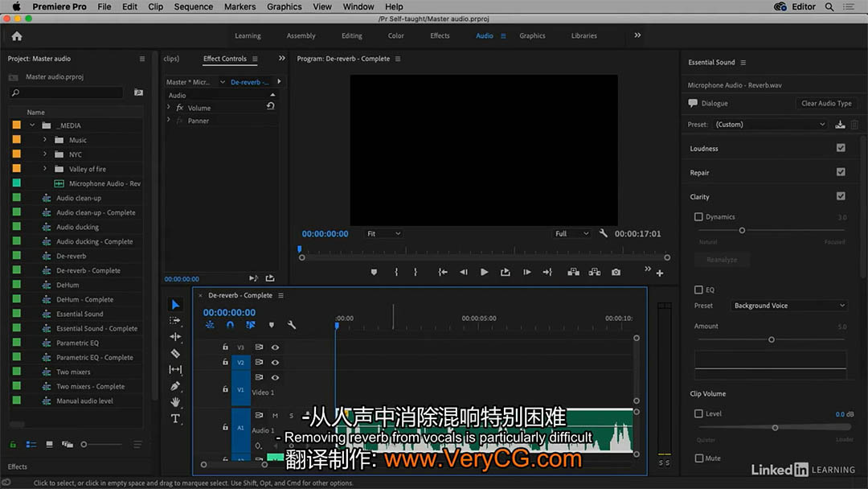This screenshot has width=868, height=489.
Task: Open the Fit zoom level dropdown
Action: click(x=383, y=234)
